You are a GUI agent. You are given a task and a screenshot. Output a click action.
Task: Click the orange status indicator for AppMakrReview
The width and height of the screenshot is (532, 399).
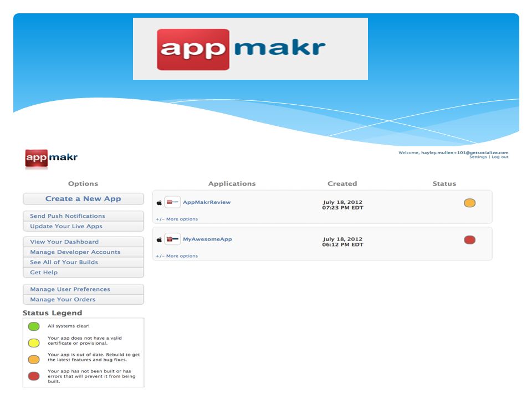(x=469, y=203)
